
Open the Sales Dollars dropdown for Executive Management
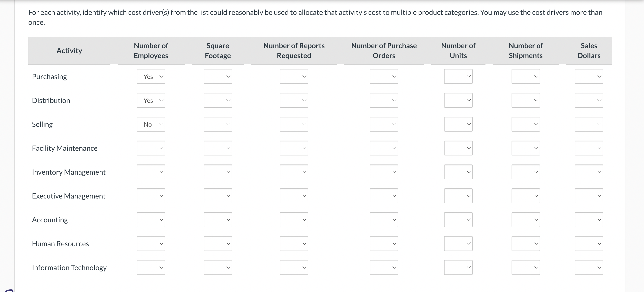point(589,196)
